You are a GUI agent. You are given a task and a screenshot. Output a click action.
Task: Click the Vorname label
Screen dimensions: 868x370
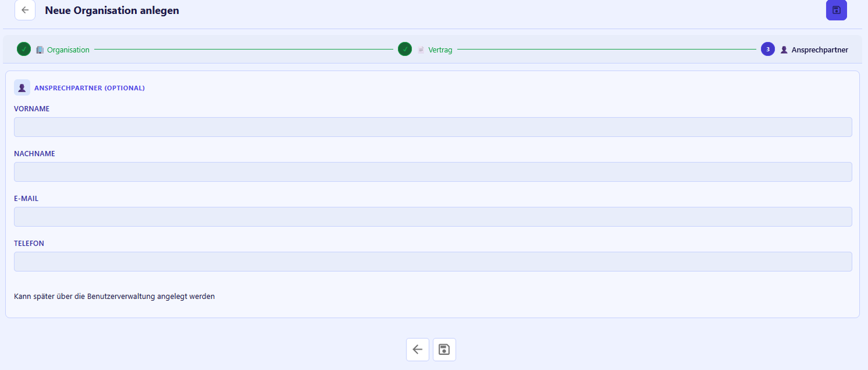pyautogui.click(x=32, y=109)
